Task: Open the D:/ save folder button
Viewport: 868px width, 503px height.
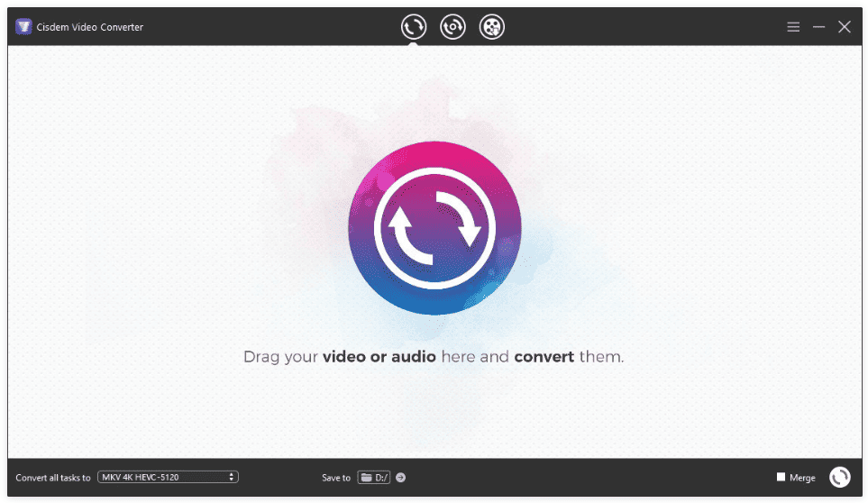Action: (374, 478)
